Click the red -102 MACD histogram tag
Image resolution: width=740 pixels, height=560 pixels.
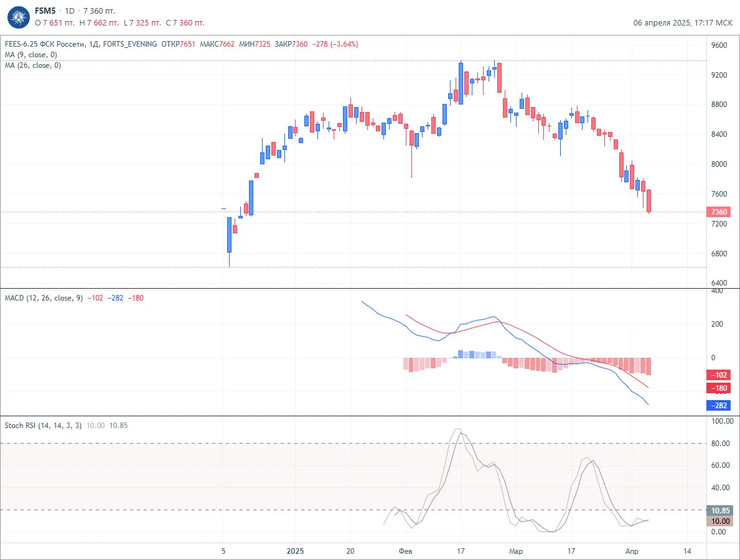(x=718, y=375)
